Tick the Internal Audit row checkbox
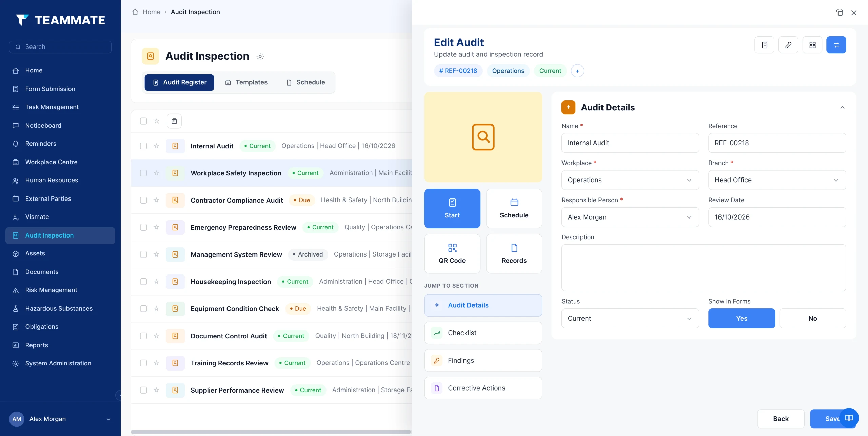Image resolution: width=868 pixels, height=436 pixels. [143, 146]
